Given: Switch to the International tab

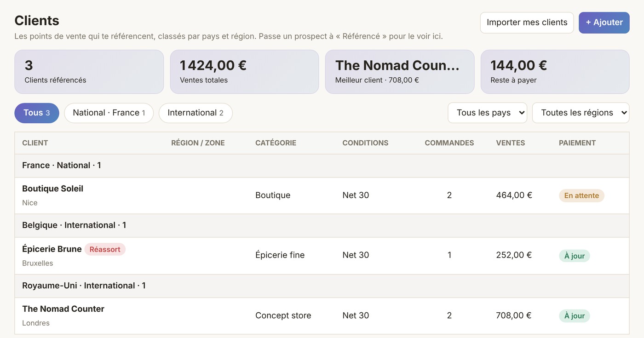Looking at the screenshot, I should tap(195, 113).
